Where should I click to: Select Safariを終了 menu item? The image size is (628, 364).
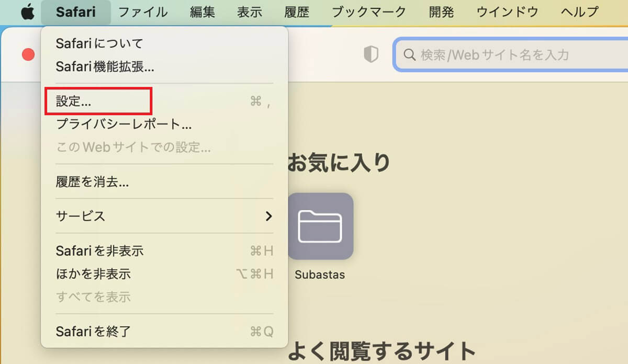click(x=164, y=331)
